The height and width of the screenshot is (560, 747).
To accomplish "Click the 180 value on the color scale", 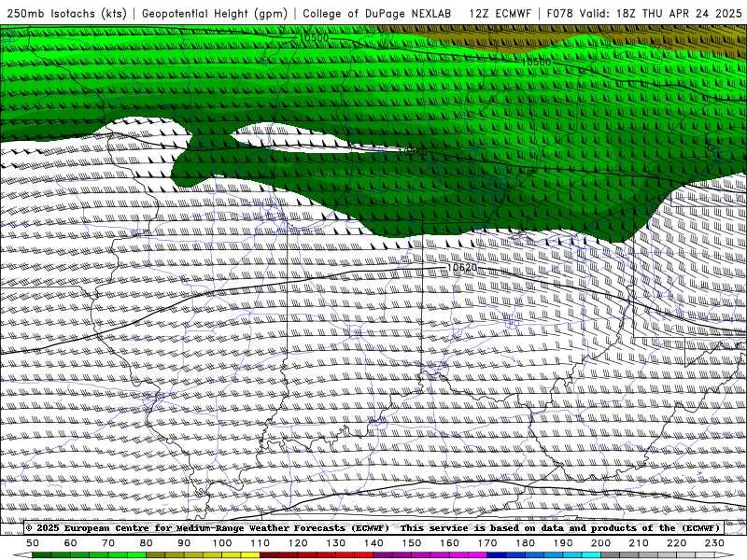I will point(525,543).
